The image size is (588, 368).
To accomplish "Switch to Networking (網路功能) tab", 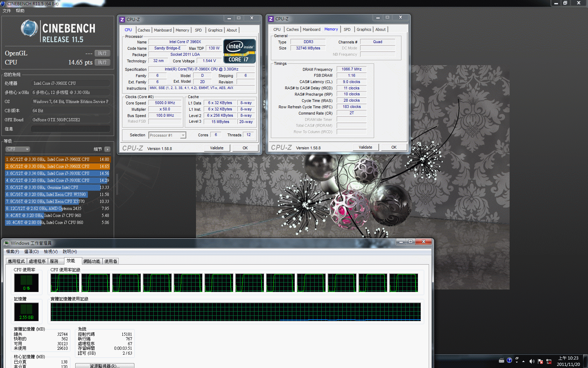I will (x=92, y=261).
